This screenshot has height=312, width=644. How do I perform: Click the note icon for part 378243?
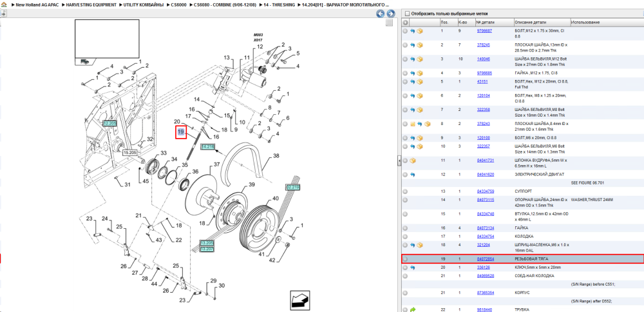413,124
